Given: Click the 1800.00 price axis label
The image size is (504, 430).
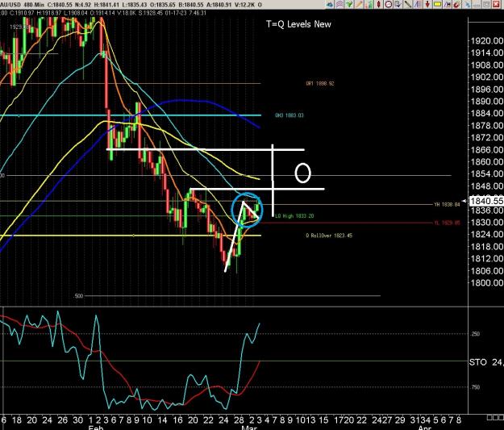Looking at the screenshot, I should [x=486, y=282].
